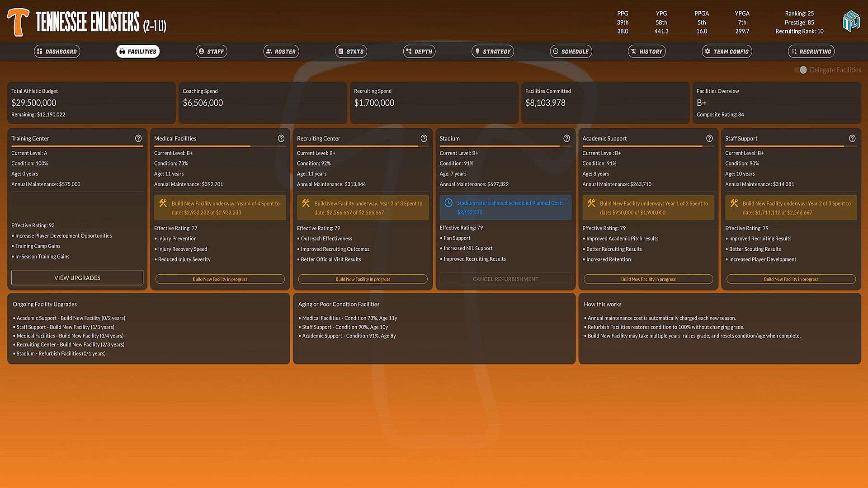Image resolution: width=868 pixels, height=488 pixels.
Task: Click Stadium refurbishment scheduled notice
Action: (505, 207)
